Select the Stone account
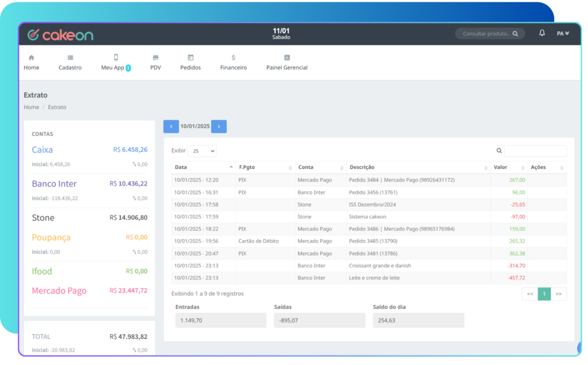This screenshot has width=588, height=365. [x=43, y=218]
